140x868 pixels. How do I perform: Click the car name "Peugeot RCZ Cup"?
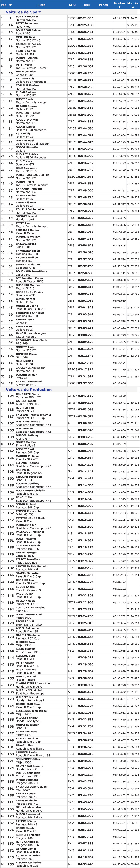28,638
